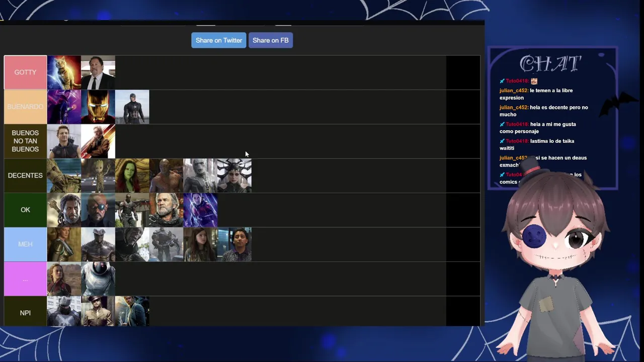The height and width of the screenshot is (362, 644).
Task: Pick the gray-skinned alien image in DECENTES
Action: 200,175
